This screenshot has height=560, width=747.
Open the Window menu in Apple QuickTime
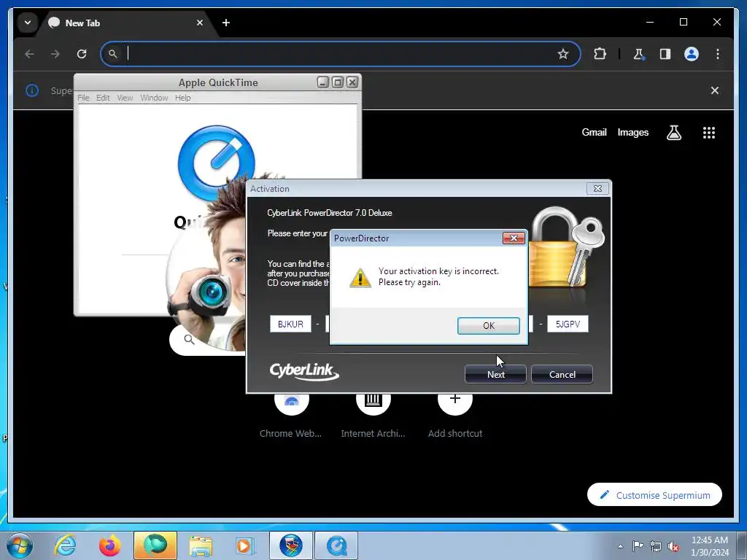point(154,98)
